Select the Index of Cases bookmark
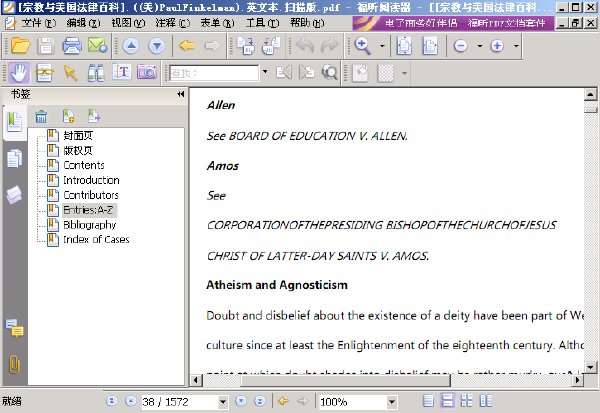Image resolution: width=600 pixels, height=413 pixels. tap(96, 240)
